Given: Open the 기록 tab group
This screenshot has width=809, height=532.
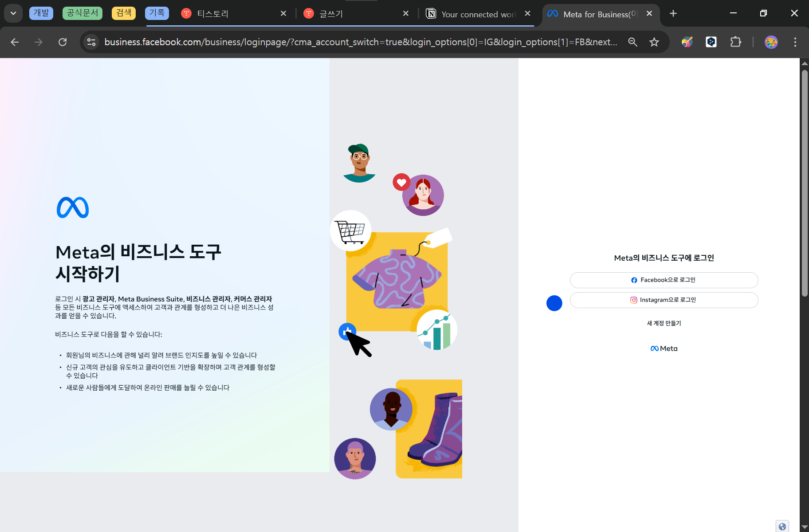Looking at the screenshot, I should pyautogui.click(x=157, y=13).
